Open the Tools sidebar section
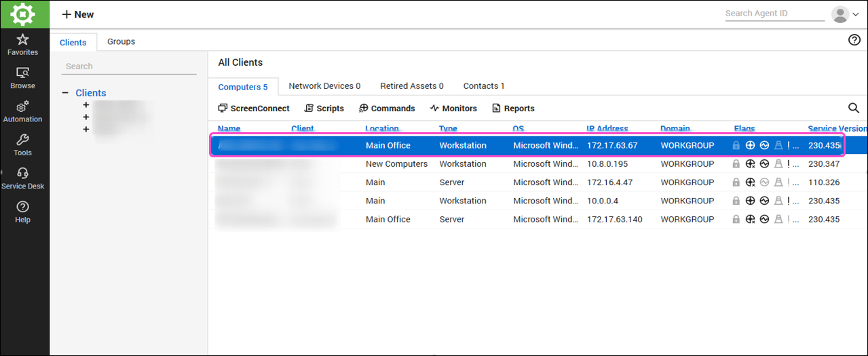Screen dimensions: 868x356 coord(22,145)
